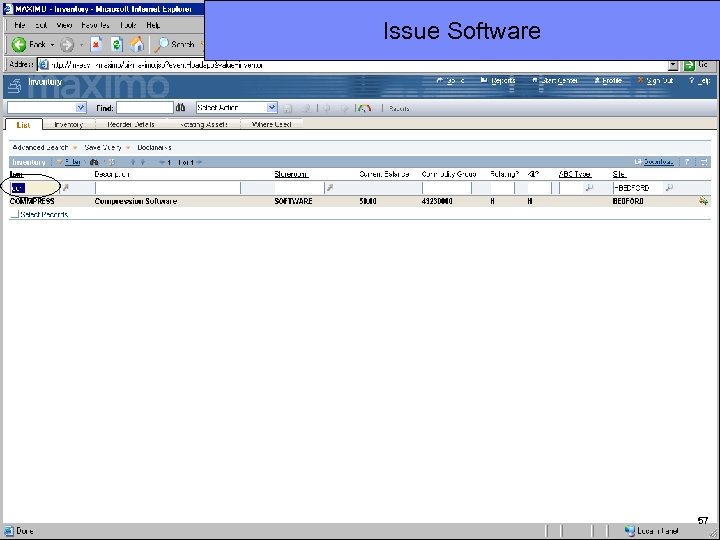Open the browser File menu
The height and width of the screenshot is (540, 720).
point(20,25)
